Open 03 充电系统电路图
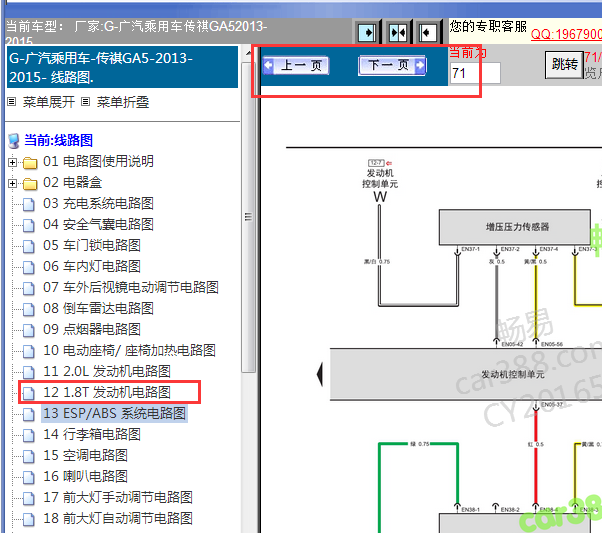Image resolution: width=602 pixels, height=533 pixels. (98, 203)
